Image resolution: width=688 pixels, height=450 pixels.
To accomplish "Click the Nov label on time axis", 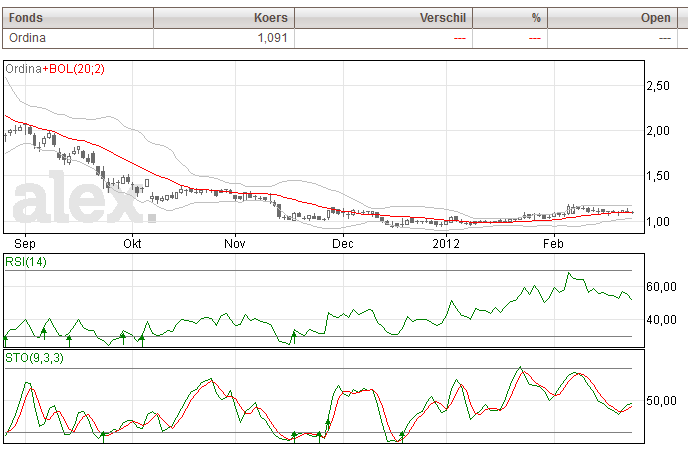I will pos(235,244).
